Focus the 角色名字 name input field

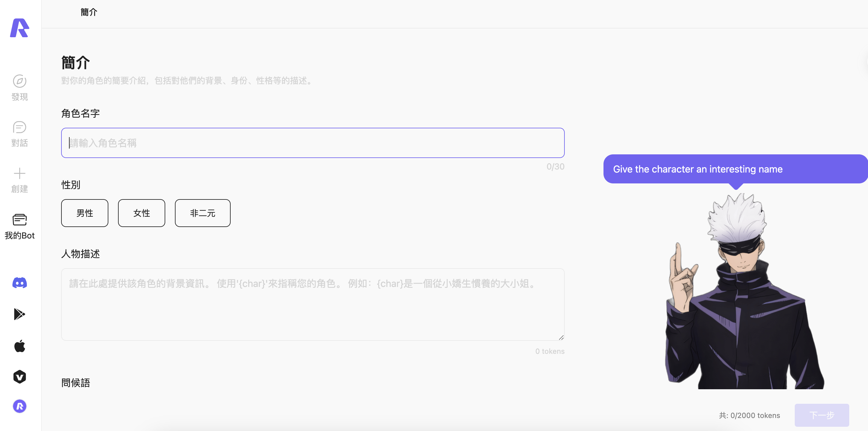312,143
